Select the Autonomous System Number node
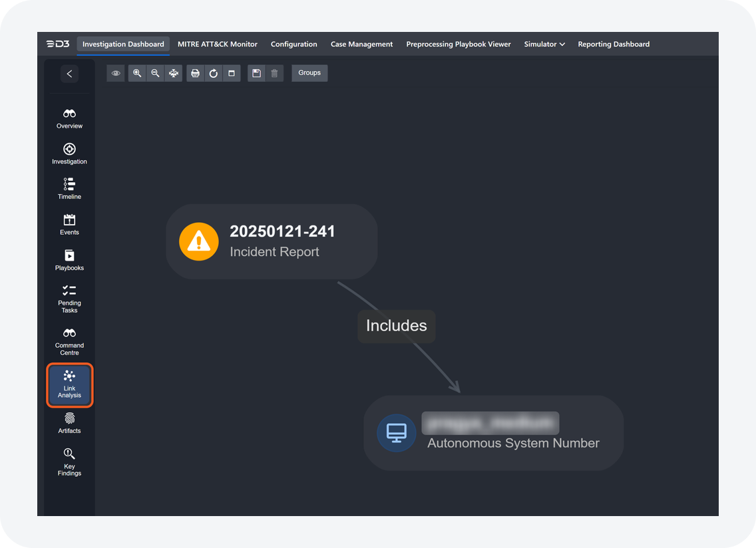 click(x=493, y=433)
